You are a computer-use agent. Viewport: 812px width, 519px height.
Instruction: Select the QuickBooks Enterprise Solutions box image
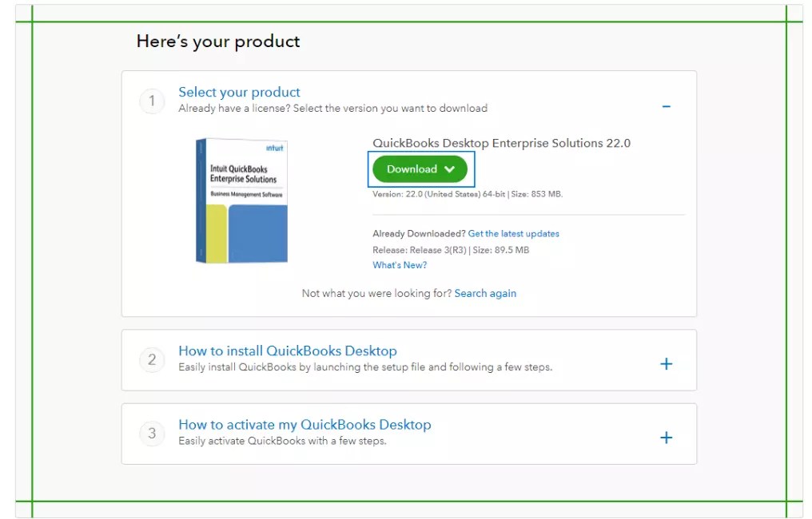point(240,200)
